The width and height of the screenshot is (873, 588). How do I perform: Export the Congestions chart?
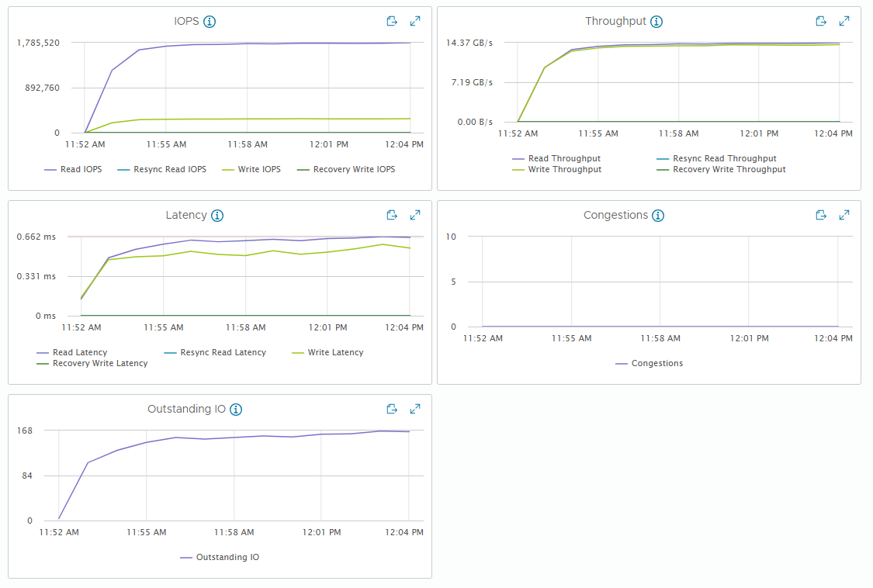pos(821,215)
